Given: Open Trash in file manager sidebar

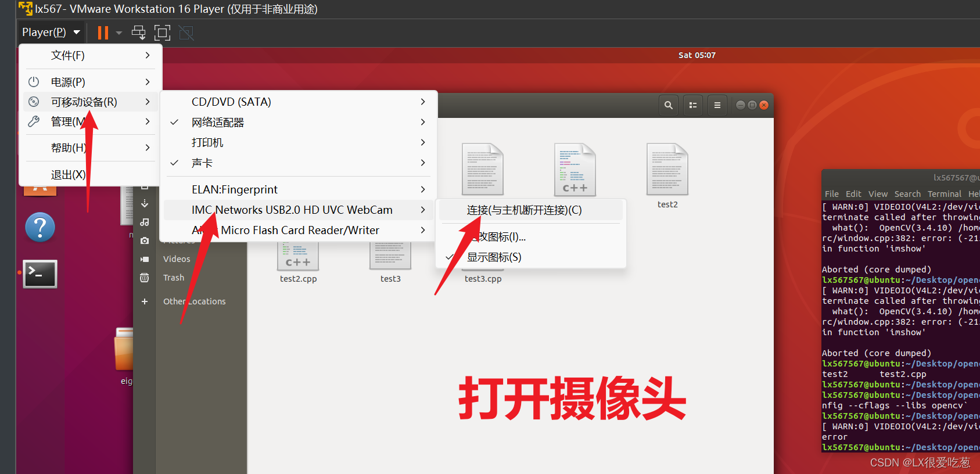Looking at the screenshot, I should pyautogui.click(x=174, y=278).
